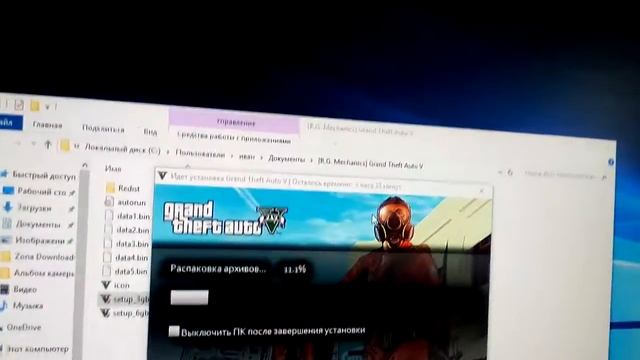Open the Главная ribbon tab

tap(47, 125)
